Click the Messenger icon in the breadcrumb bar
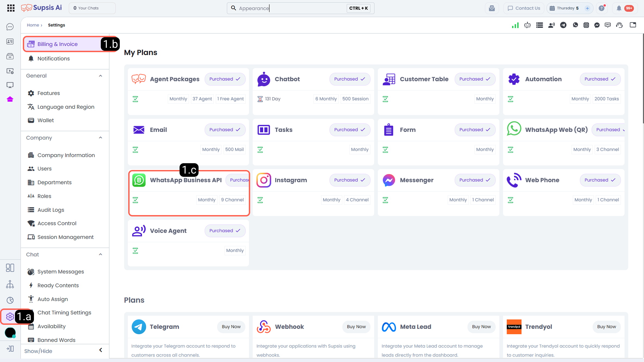 (597, 25)
